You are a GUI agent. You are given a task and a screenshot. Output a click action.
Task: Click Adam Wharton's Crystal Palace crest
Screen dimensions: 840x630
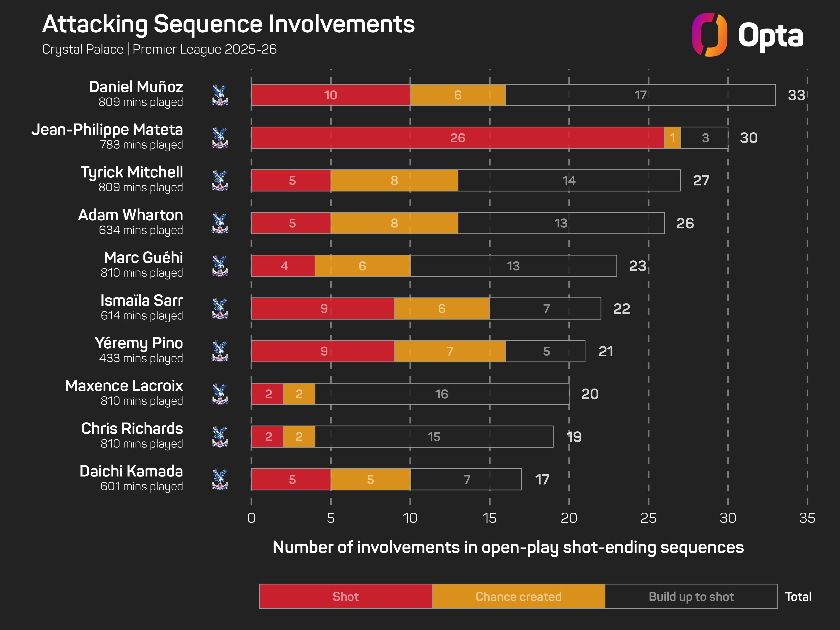pos(220,223)
